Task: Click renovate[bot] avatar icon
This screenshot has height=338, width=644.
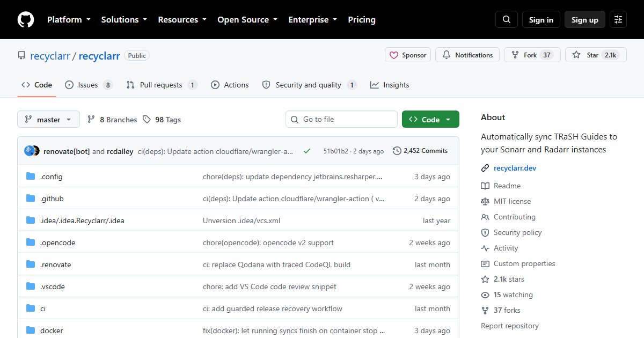Action: (x=29, y=151)
